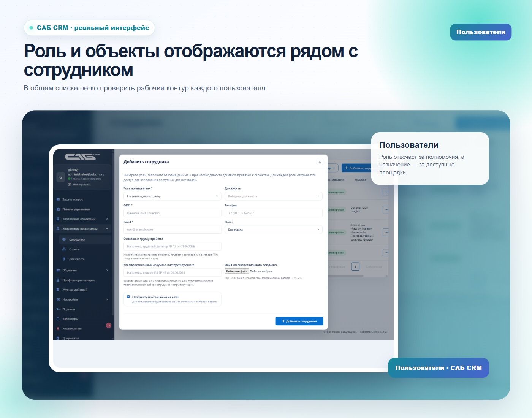The image size is (532, 418).
Task: Open the Отдел dropdown showing Без отдела
Action: 274,230
